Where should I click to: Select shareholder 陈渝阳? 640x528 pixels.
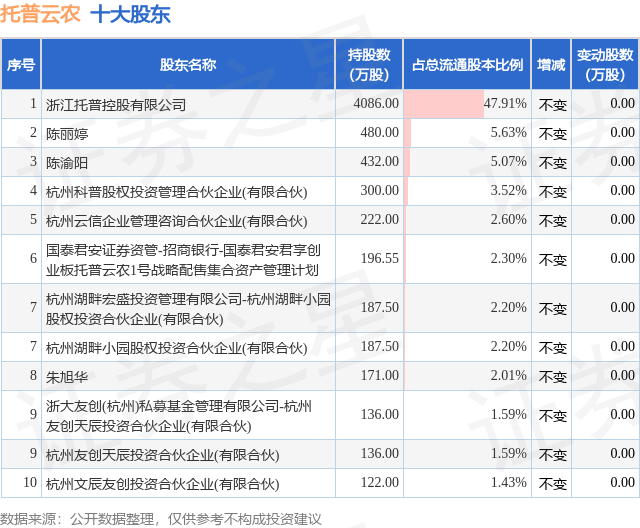coord(67,162)
